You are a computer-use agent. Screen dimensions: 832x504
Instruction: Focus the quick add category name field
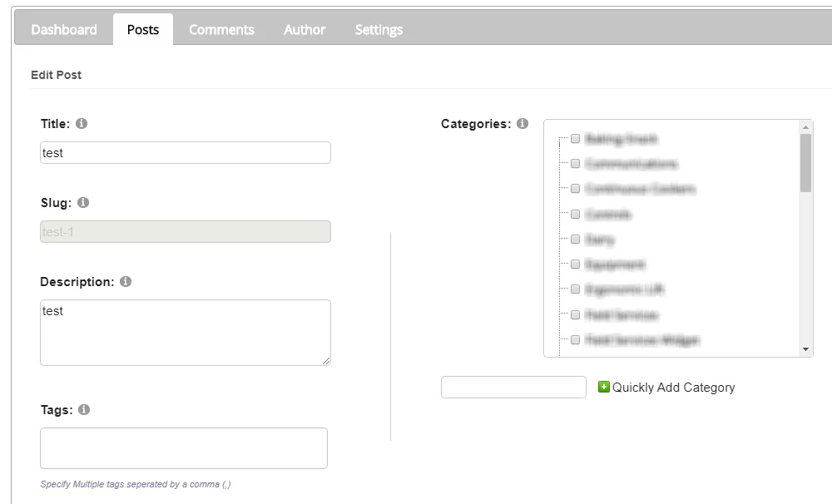tap(513, 388)
